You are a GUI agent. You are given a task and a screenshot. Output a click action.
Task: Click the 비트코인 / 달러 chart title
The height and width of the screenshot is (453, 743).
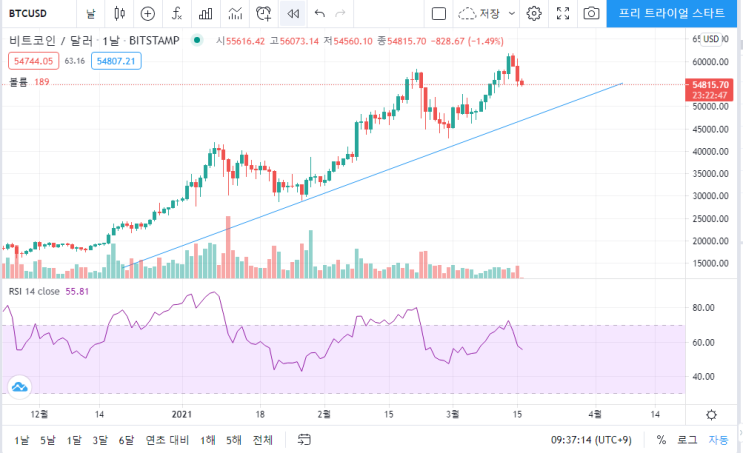[51, 41]
